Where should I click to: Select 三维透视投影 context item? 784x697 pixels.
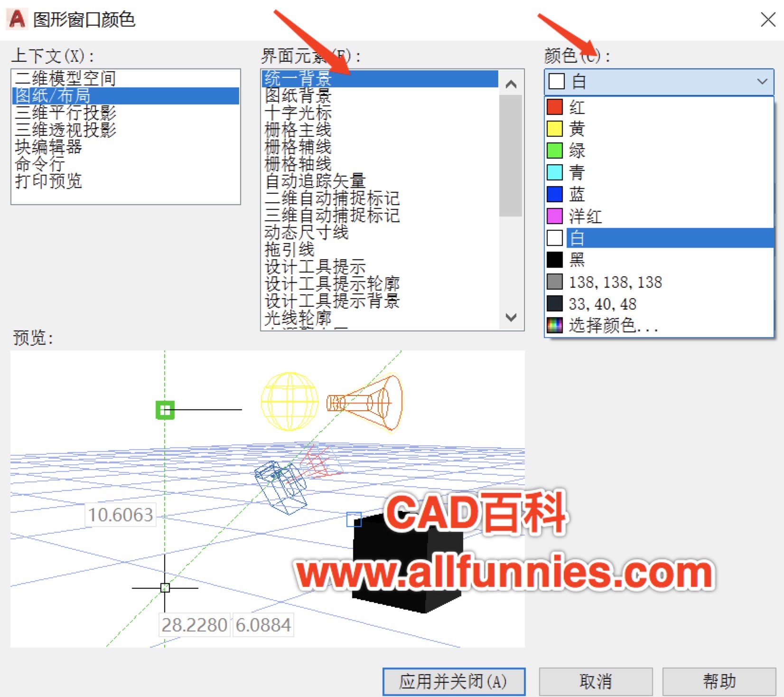[125, 130]
